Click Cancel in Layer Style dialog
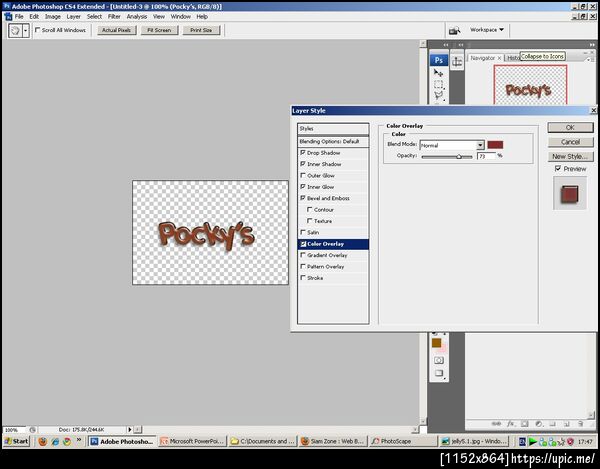Screen dimensions: 600x469 click(x=570, y=142)
